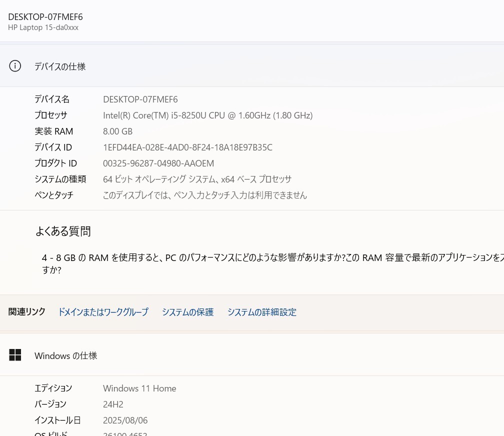Select the product ID 00325-96287-04980-AAOEM

(x=158, y=163)
